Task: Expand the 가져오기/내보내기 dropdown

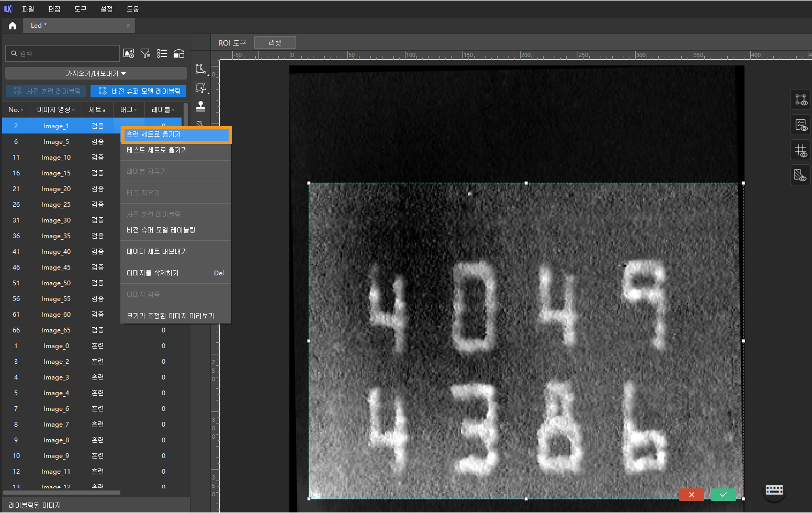Action: [x=96, y=73]
